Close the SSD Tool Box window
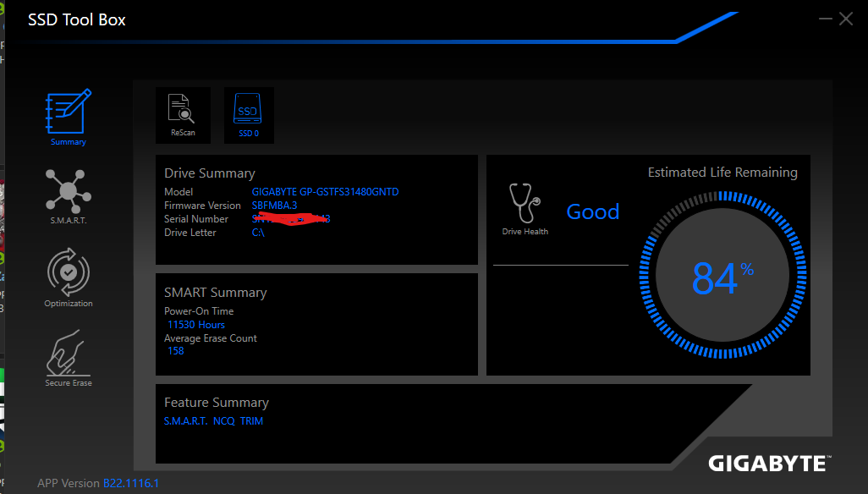Screen dimensions: 868x494 point(846,19)
